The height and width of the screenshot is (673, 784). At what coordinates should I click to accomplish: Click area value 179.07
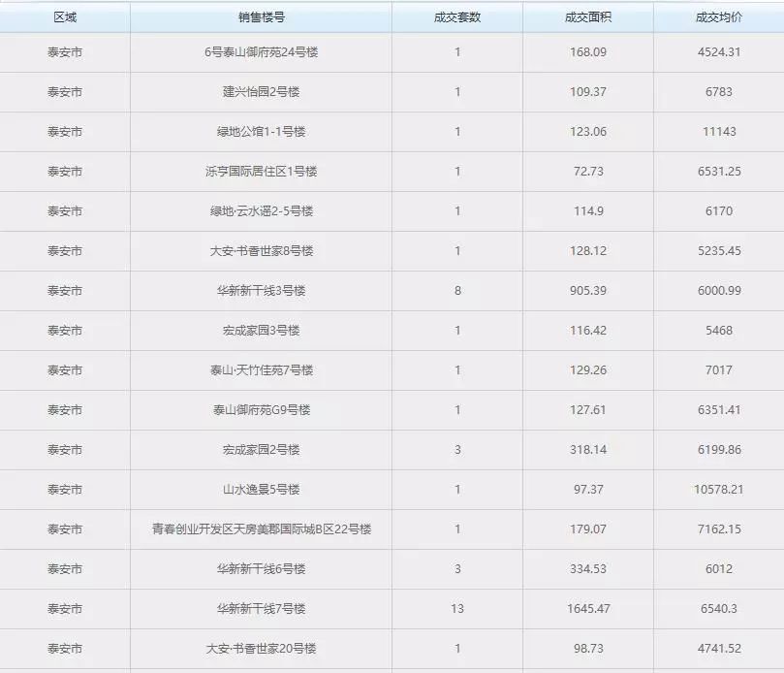(588, 529)
